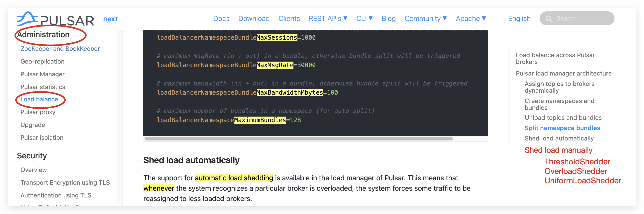Jump to Unload topics and bundles
The height and width of the screenshot is (214, 644).
563,118
